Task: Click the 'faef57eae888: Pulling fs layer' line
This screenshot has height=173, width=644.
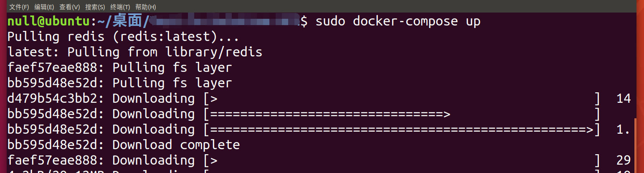Action: (119, 68)
